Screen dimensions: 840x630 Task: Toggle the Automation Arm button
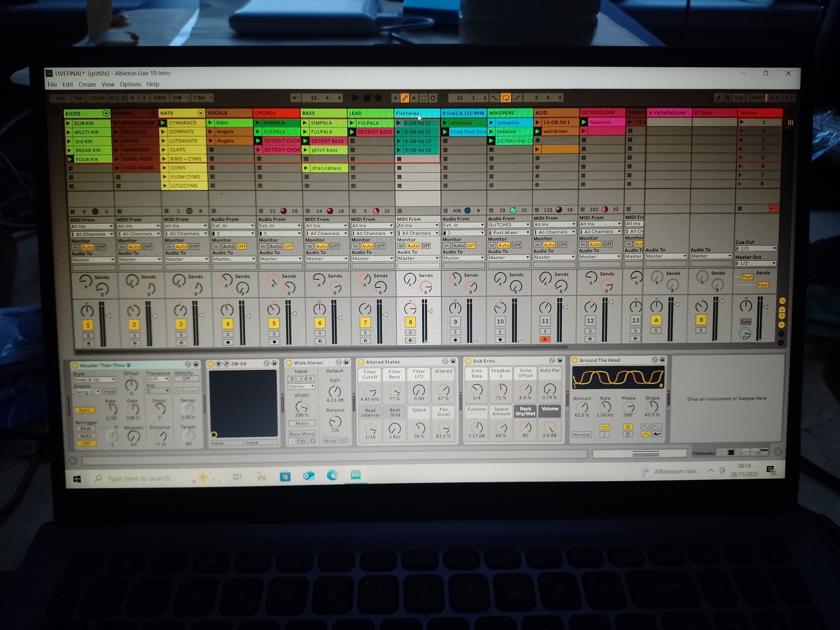tap(404, 98)
